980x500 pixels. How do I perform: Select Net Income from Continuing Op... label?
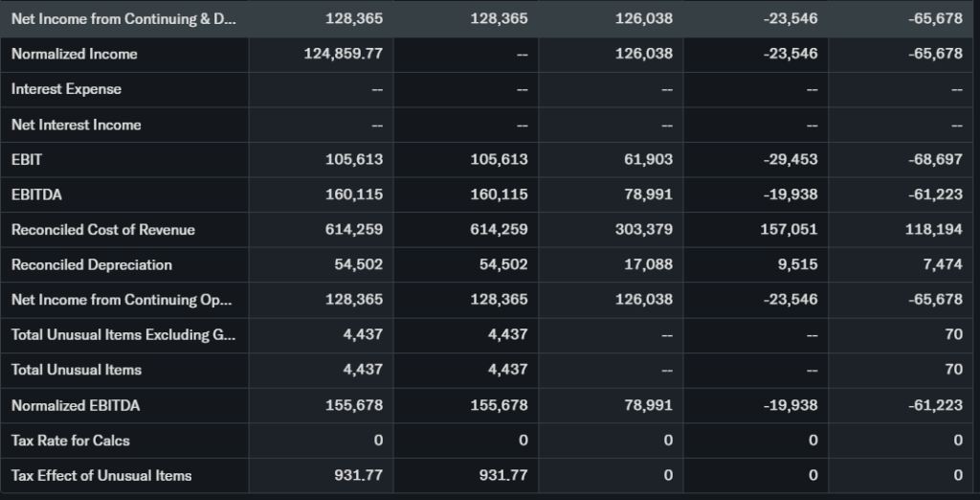coord(121,300)
